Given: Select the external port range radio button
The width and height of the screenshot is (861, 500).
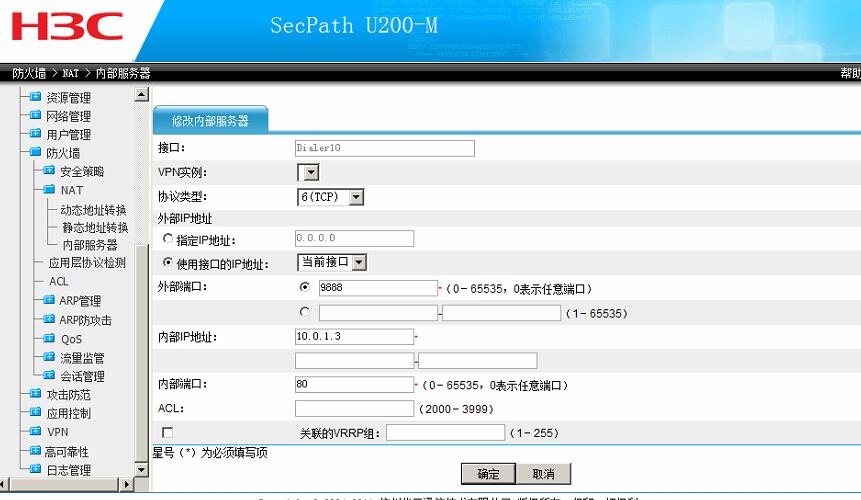Looking at the screenshot, I should click(x=304, y=312).
